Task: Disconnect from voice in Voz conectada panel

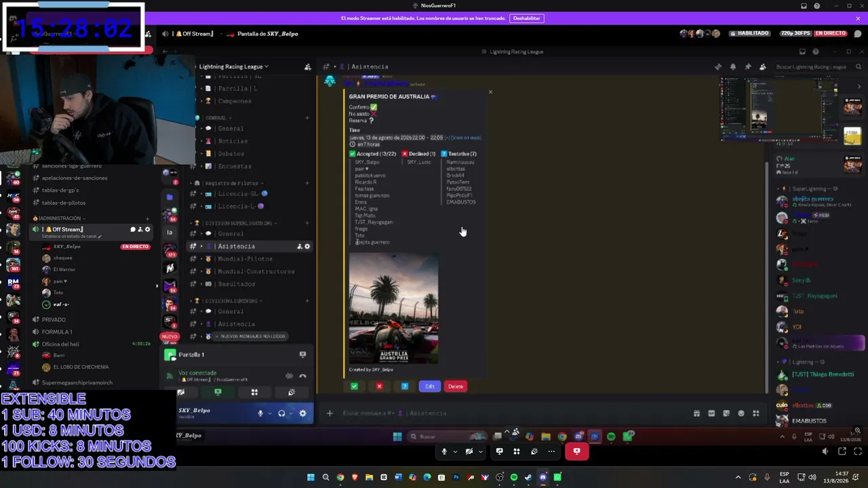Action: coord(302,376)
